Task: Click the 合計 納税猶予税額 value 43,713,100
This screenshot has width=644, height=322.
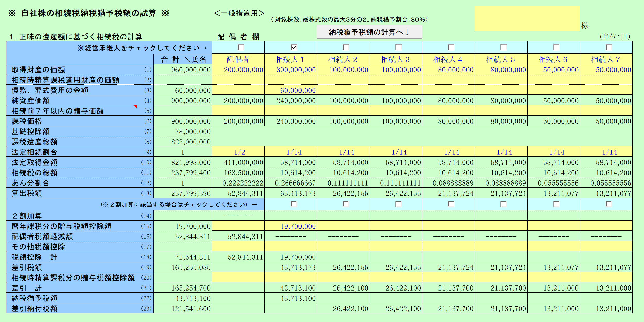Action: click(183, 298)
